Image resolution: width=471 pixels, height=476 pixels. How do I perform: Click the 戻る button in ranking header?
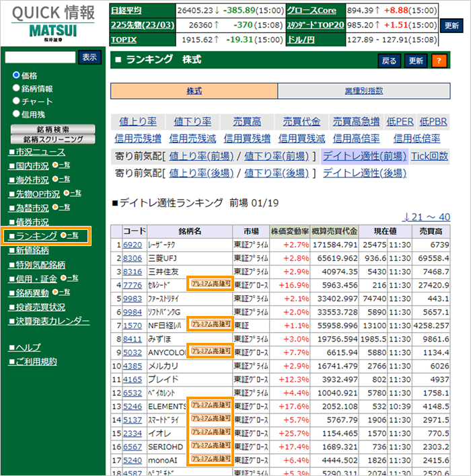(390, 61)
